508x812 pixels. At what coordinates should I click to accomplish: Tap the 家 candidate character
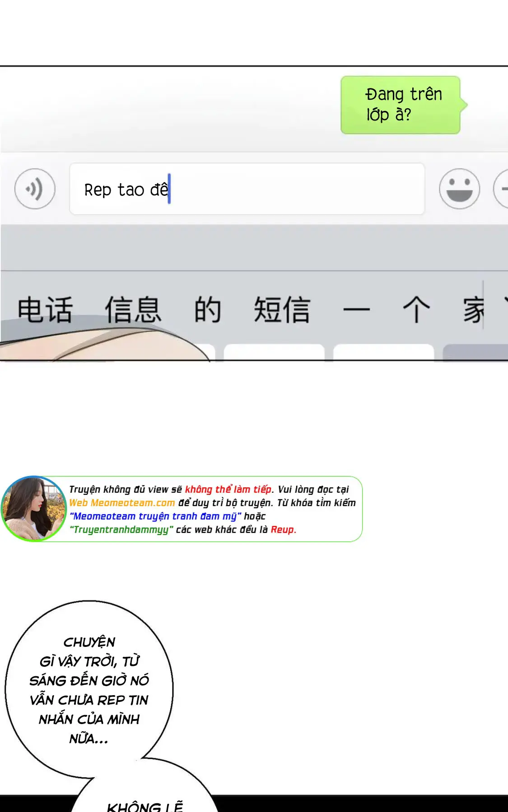tap(473, 310)
